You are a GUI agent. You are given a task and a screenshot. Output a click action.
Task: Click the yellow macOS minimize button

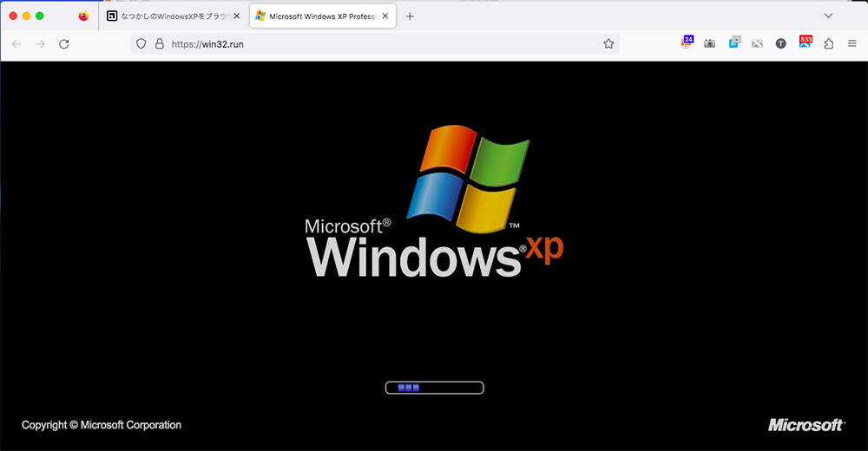pyautogui.click(x=27, y=16)
